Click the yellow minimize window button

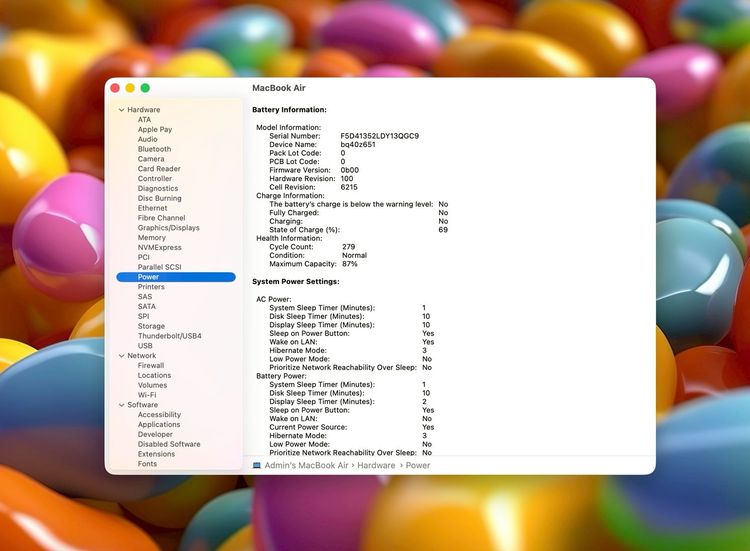tap(130, 88)
